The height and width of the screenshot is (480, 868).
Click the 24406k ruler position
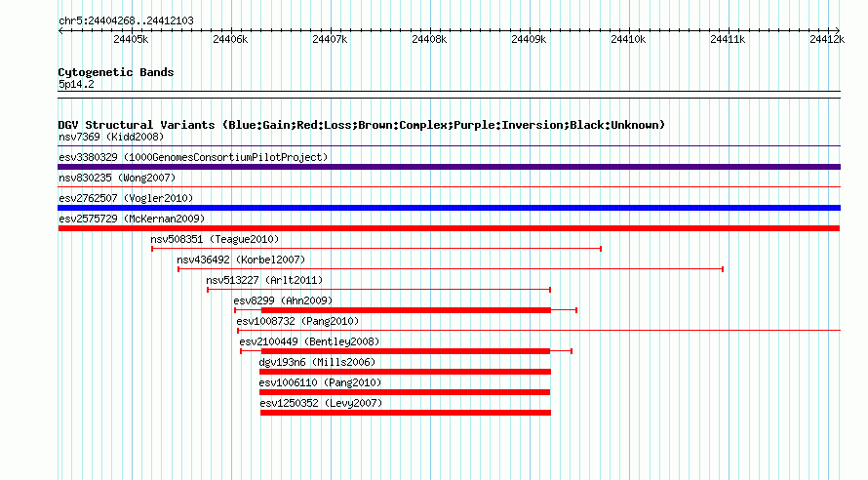[230, 39]
